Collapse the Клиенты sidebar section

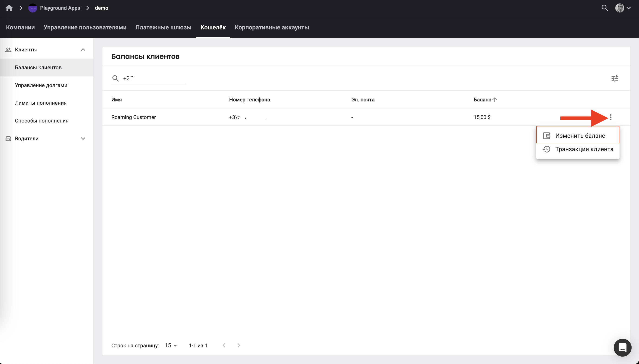pos(83,50)
